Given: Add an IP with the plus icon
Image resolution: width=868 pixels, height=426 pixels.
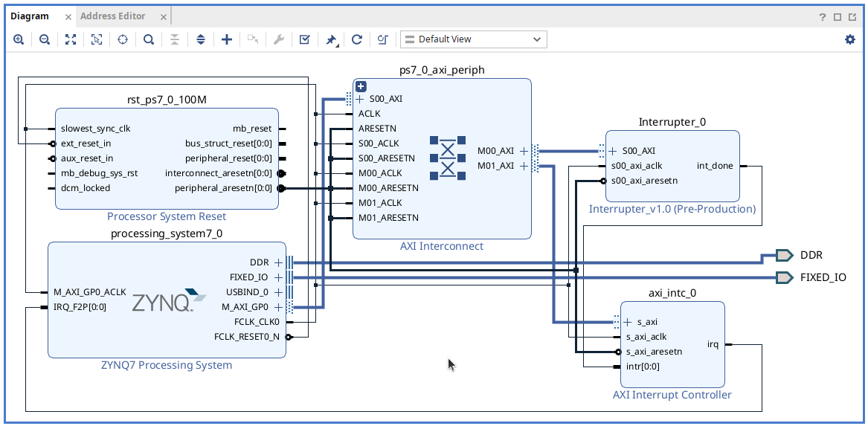Looking at the screenshot, I should [226, 39].
